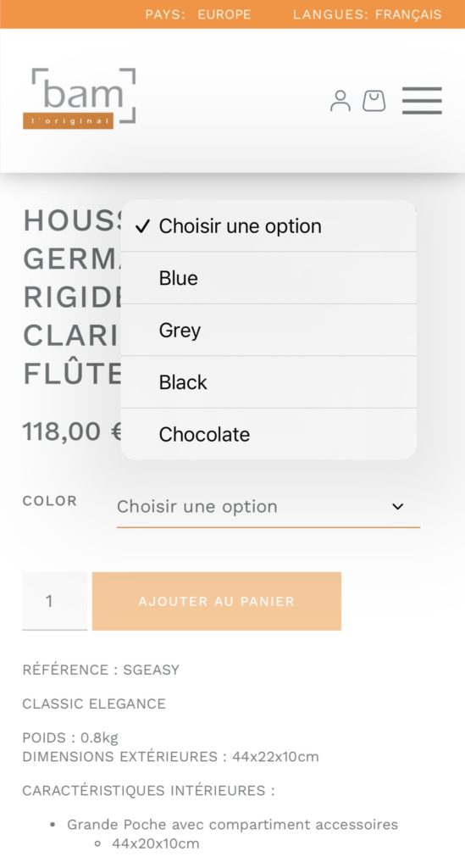This screenshot has width=465, height=868.
Task: Select the Grey color option
Action: (x=268, y=330)
